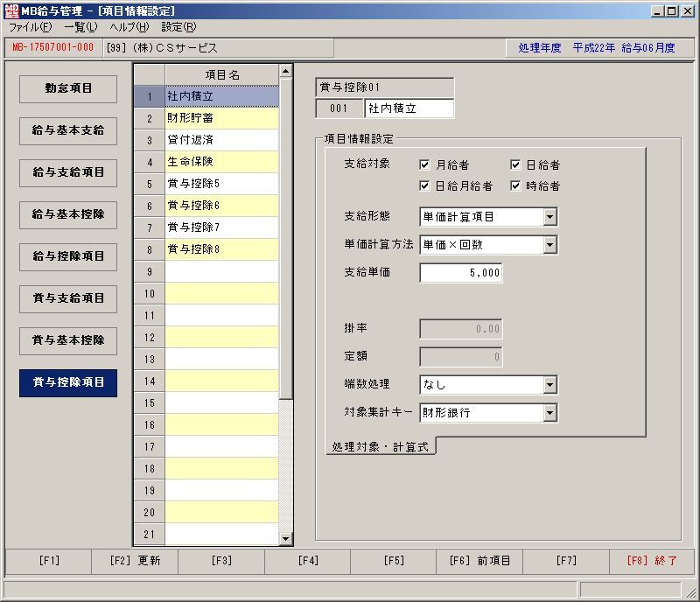Toggle the 月給者 checkbox
Screen dimensions: 700x602
click(424, 164)
